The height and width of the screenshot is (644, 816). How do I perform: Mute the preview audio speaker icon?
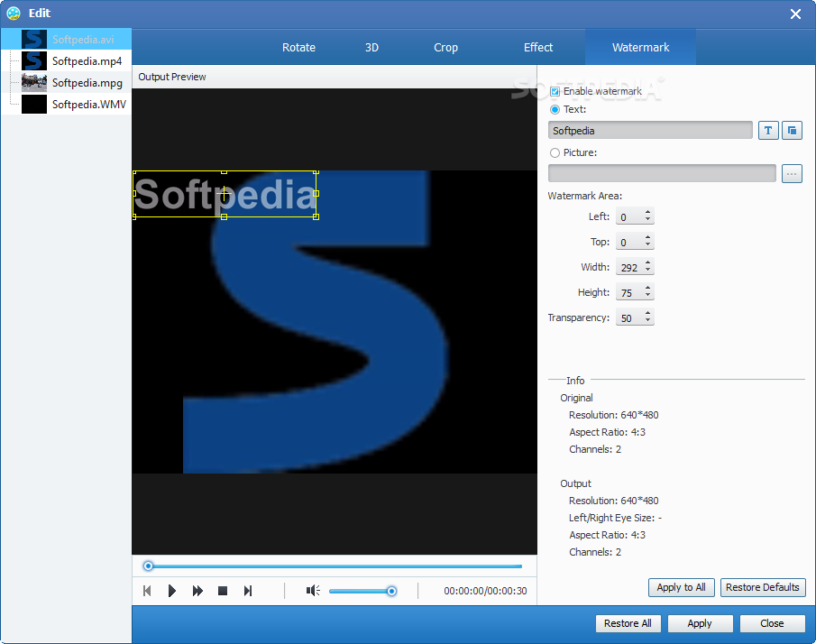313,591
